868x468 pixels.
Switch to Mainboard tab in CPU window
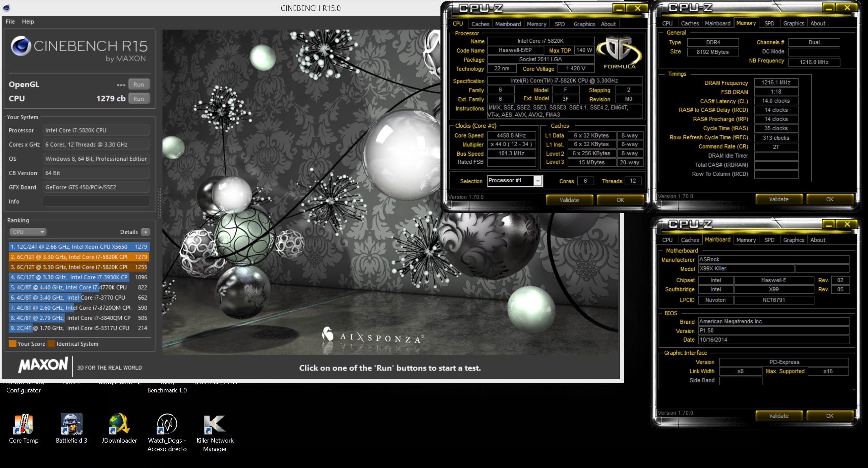pos(508,24)
